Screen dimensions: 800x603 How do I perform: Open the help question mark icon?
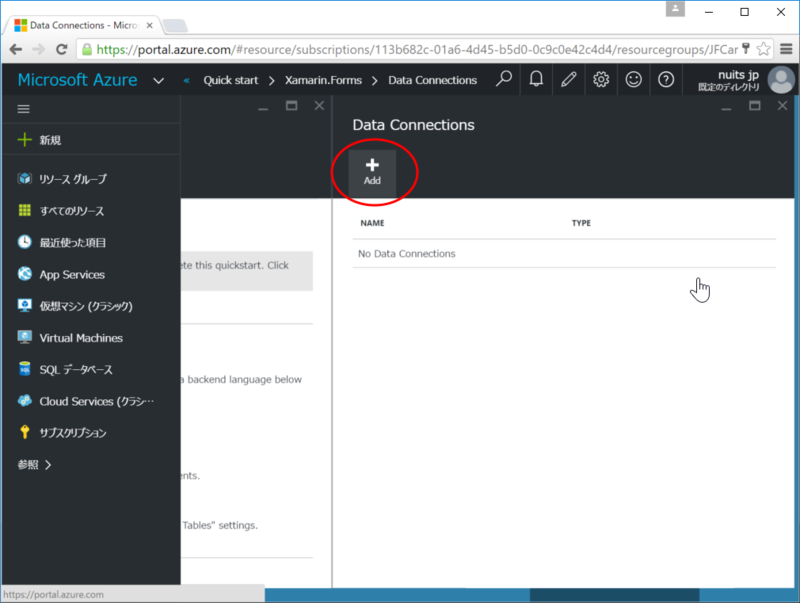pos(666,80)
